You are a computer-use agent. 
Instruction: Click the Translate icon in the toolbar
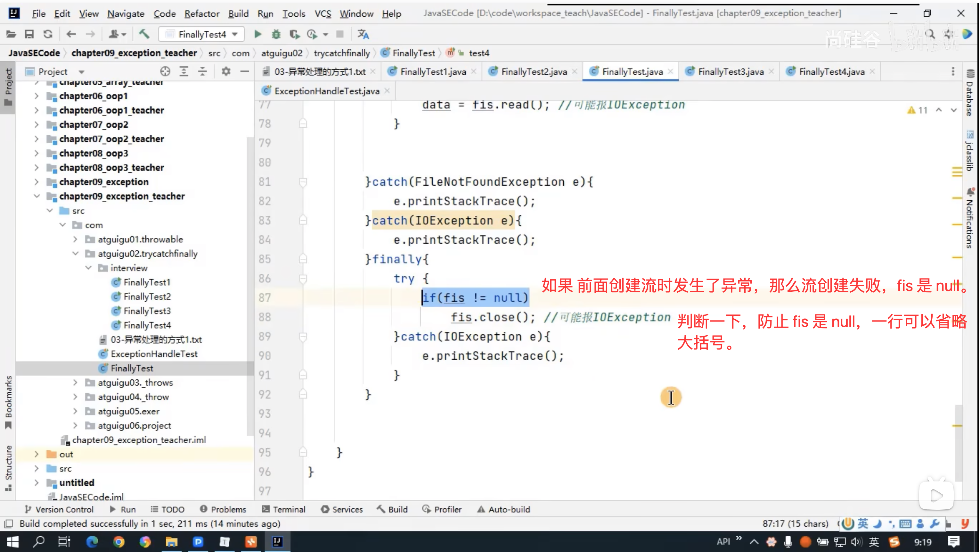(363, 34)
